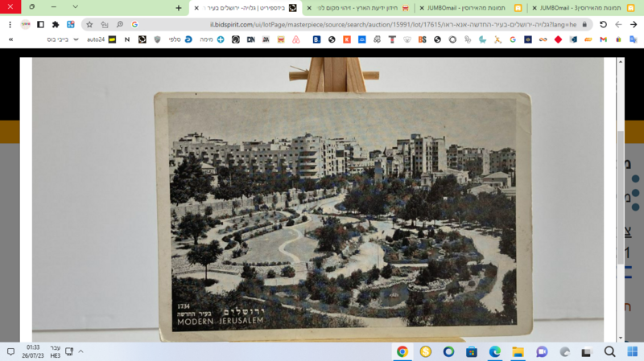Click the page's vertical scrollbar thumb
This screenshot has height=361, width=644.
coord(621,197)
